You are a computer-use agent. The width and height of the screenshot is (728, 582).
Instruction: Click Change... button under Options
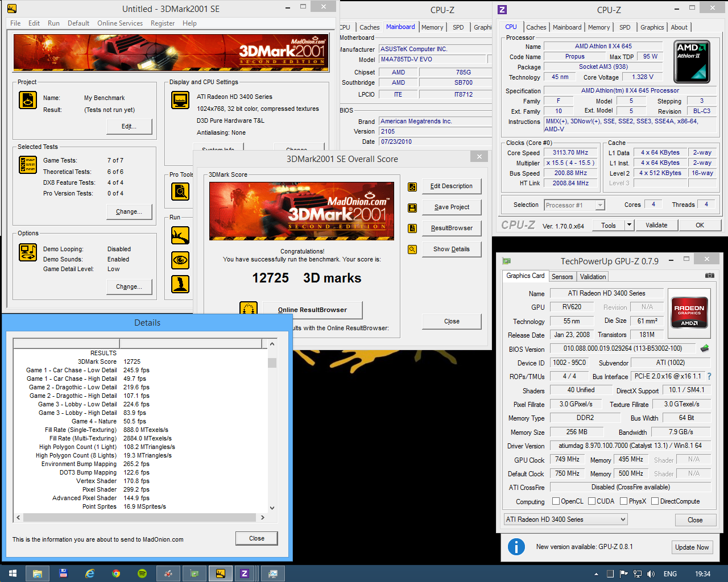pos(129,287)
